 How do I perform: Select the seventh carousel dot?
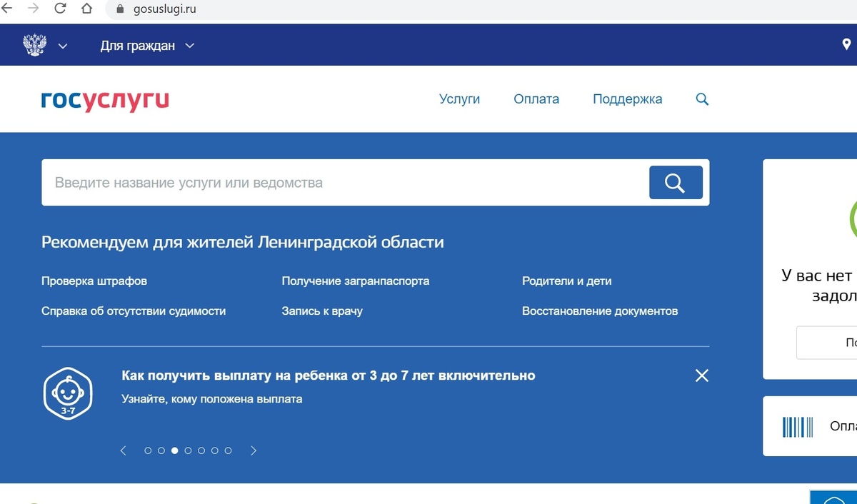click(x=228, y=450)
